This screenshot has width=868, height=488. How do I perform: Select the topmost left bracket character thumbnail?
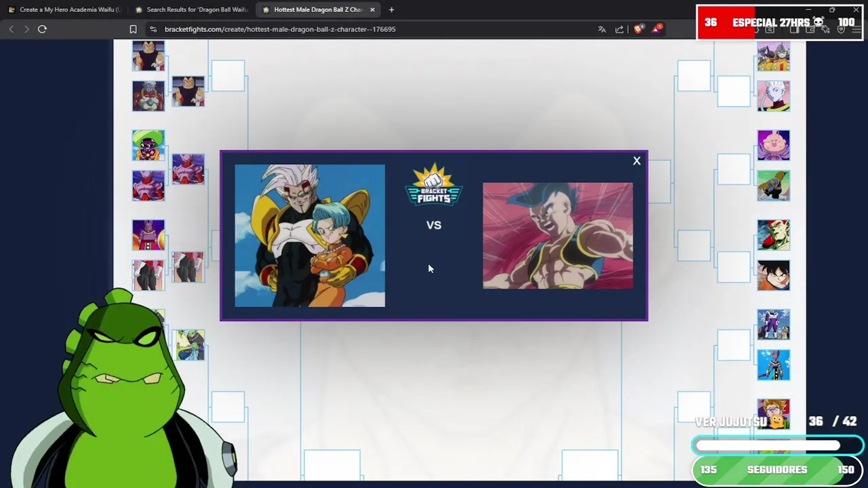coord(149,56)
